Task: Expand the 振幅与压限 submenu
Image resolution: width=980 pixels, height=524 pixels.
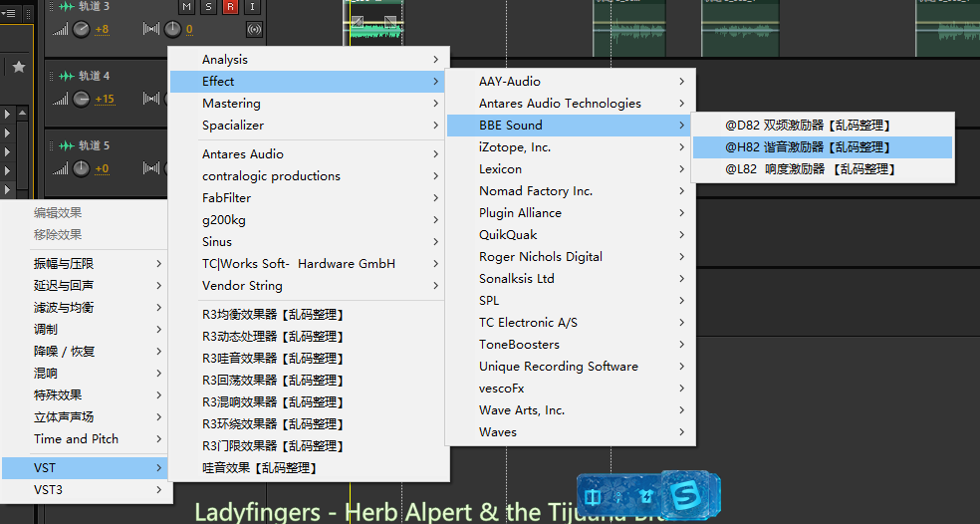Action: (85, 264)
